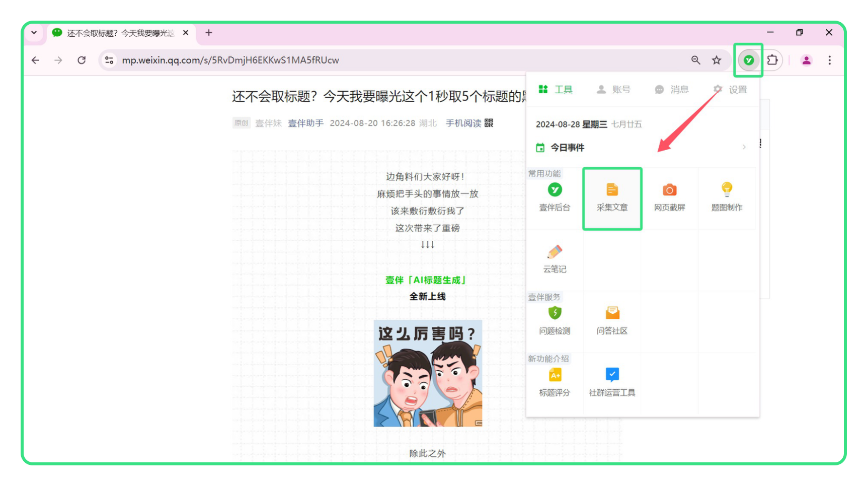Click the article title heading
This screenshot has height=485, width=868.
(x=379, y=96)
